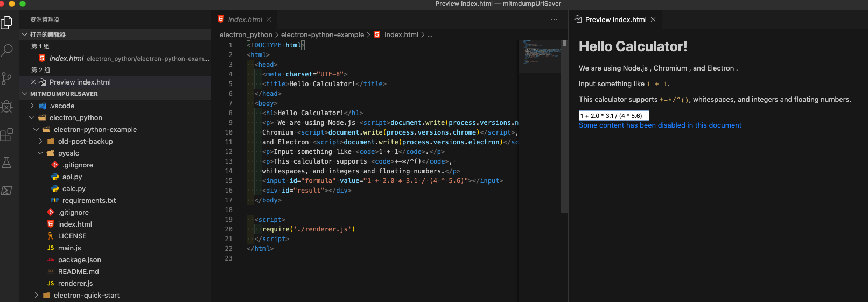Collapse the MITMDUMPURLSAVER section
The image size is (868, 302).
[25, 93]
